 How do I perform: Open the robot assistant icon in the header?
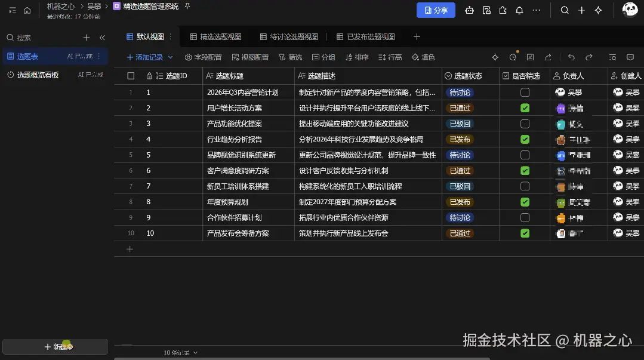click(469, 10)
